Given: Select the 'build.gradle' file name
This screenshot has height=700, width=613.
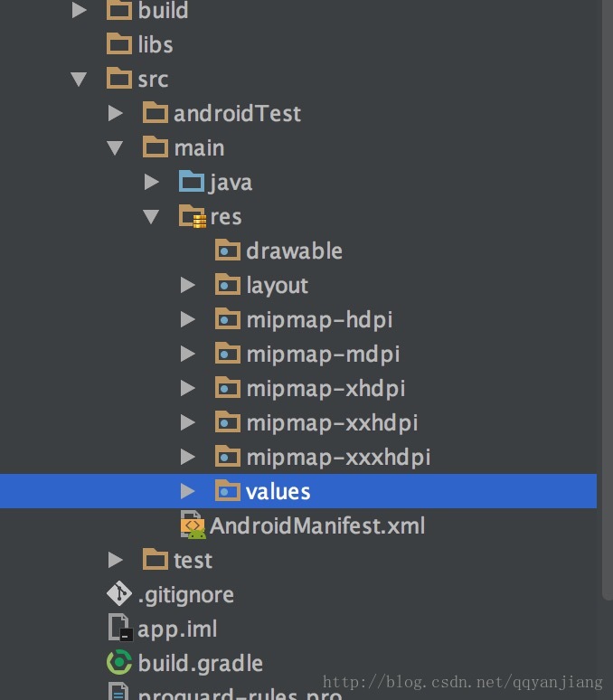Looking at the screenshot, I should pos(201,664).
